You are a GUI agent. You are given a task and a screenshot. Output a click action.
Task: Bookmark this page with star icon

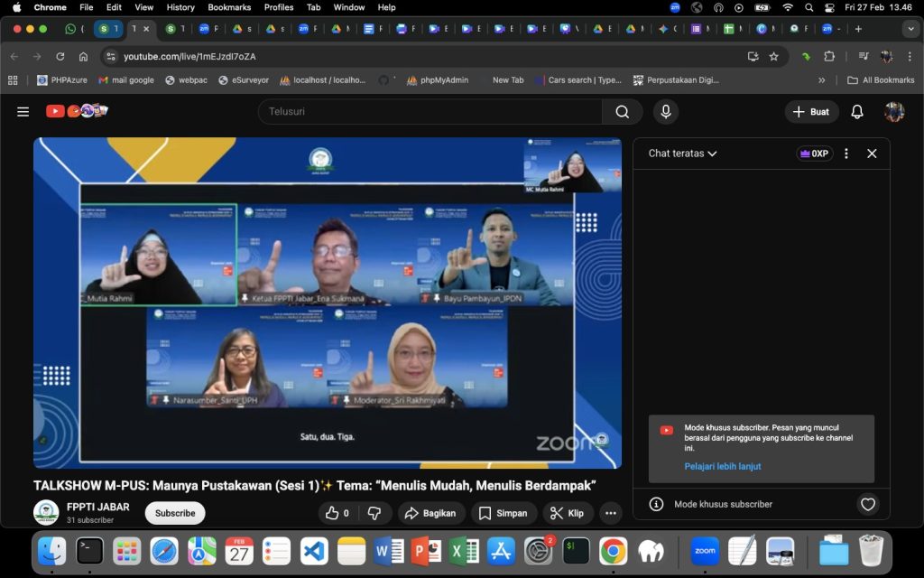[x=773, y=56]
